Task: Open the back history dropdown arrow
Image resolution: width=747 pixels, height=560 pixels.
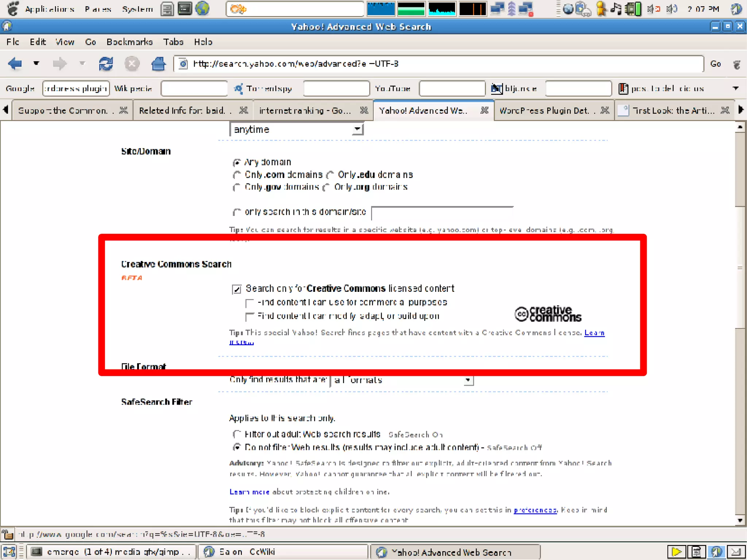Action: tap(36, 64)
